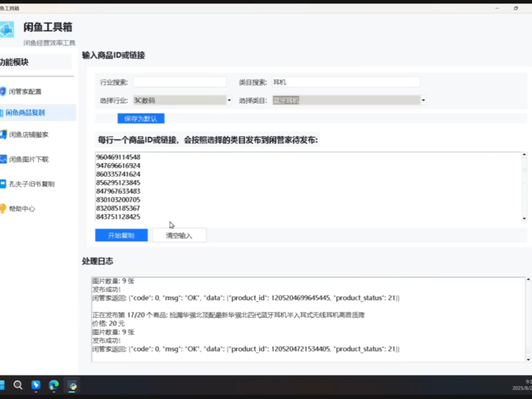This screenshot has height=399, width=532.
Task: Click the 处理日志 heading
Action: point(98,261)
